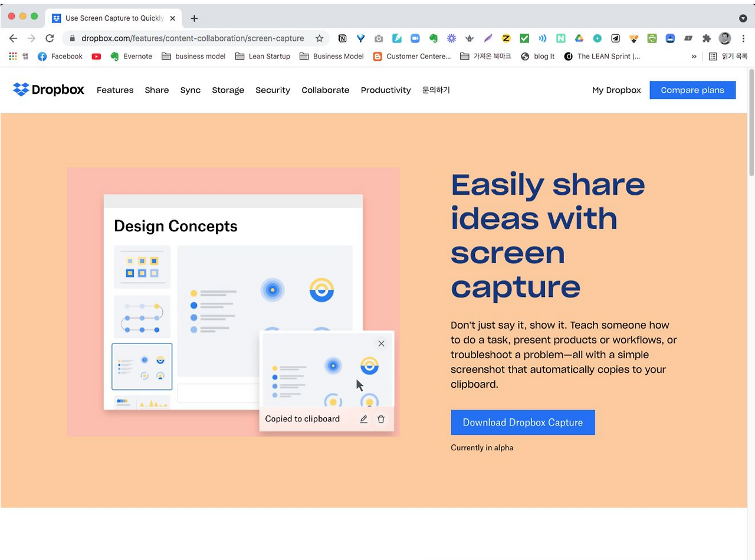The height and width of the screenshot is (560, 755).
Task: Open the Security menu
Action: click(273, 90)
